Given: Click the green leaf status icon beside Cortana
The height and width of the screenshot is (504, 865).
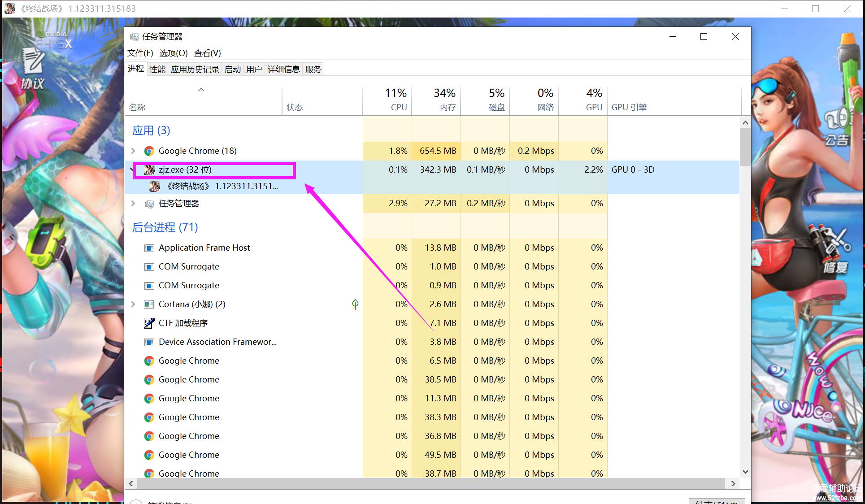Looking at the screenshot, I should pyautogui.click(x=355, y=304).
